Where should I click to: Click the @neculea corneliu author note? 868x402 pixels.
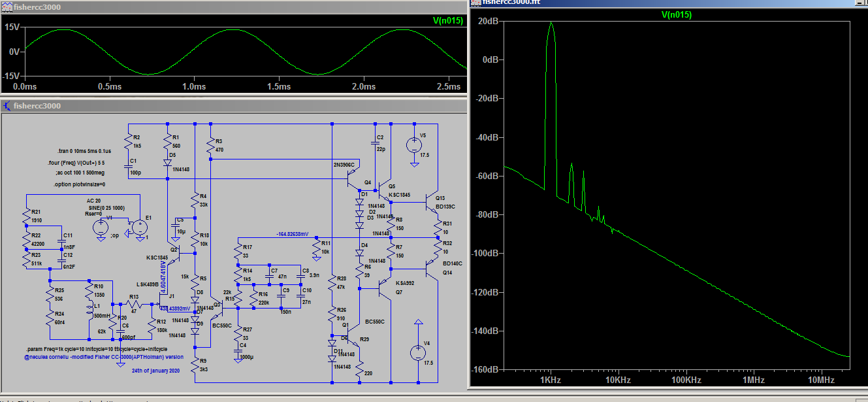pos(104,358)
